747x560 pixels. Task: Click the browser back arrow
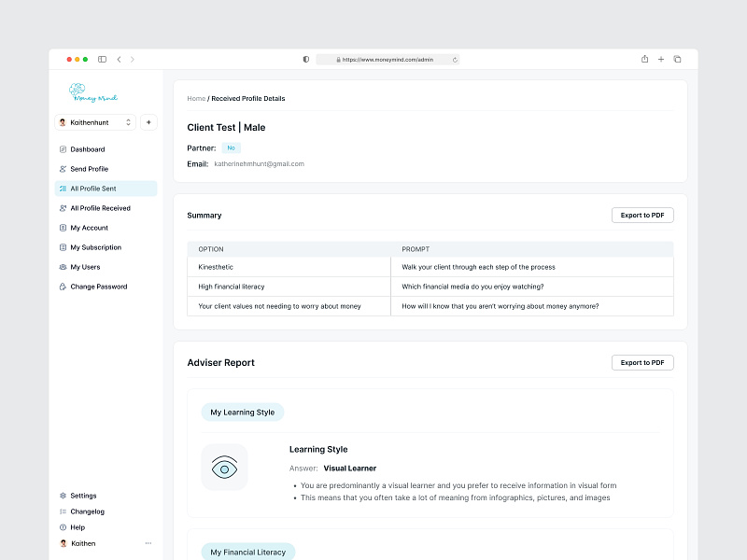tap(119, 59)
